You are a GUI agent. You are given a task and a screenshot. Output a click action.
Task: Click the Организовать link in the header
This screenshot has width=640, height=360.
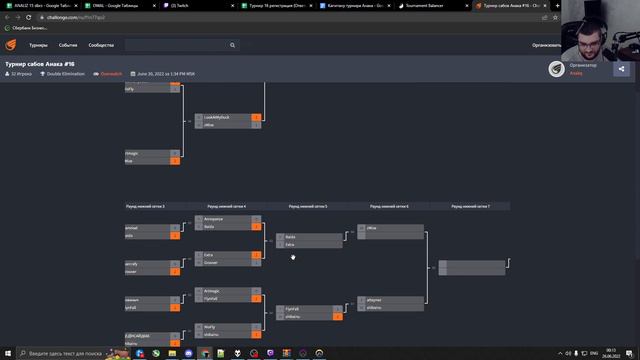(x=546, y=45)
